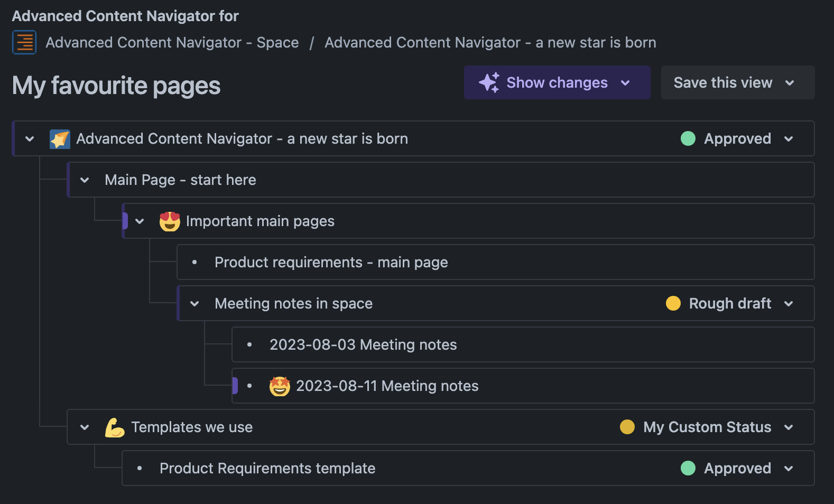Click the yellow Rough draft status dot
The image size is (834, 504).
(673, 304)
